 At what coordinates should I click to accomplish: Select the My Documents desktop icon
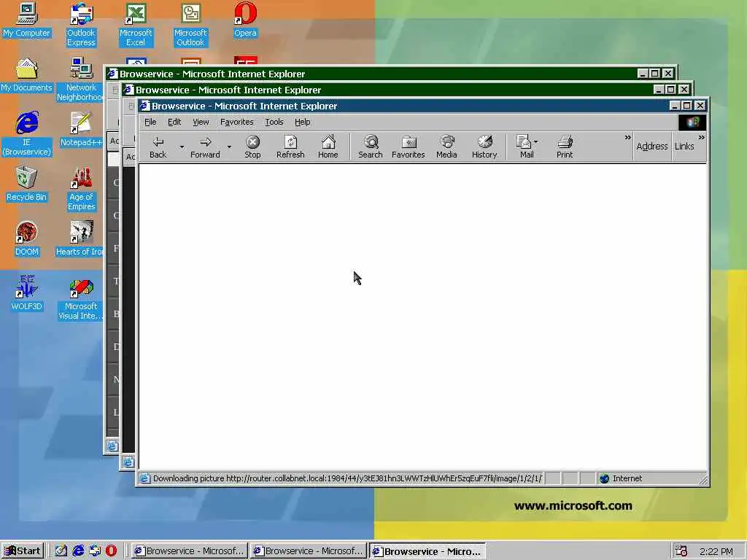(27, 75)
